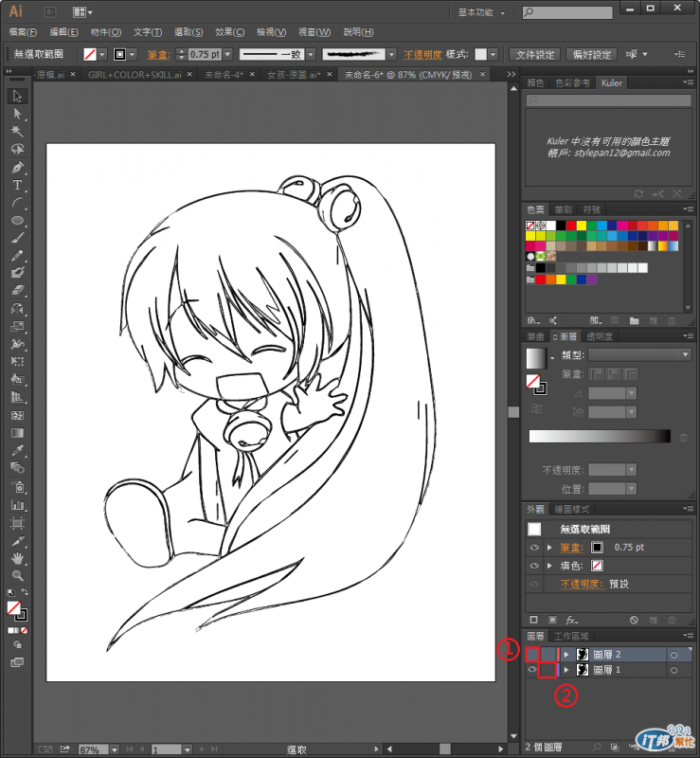Select the Eraser tool
Image resolution: width=700 pixels, height=758 pixels.
17,290
